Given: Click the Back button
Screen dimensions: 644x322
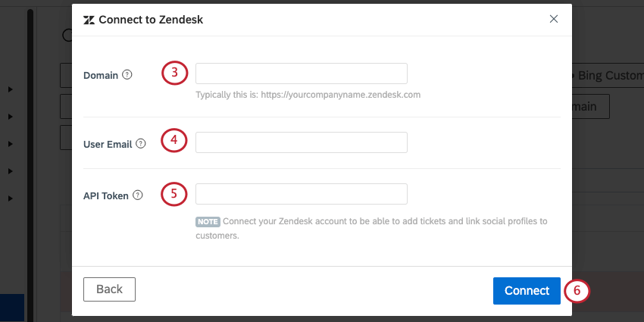Looking at the screenshot, I should pos(109,289).
